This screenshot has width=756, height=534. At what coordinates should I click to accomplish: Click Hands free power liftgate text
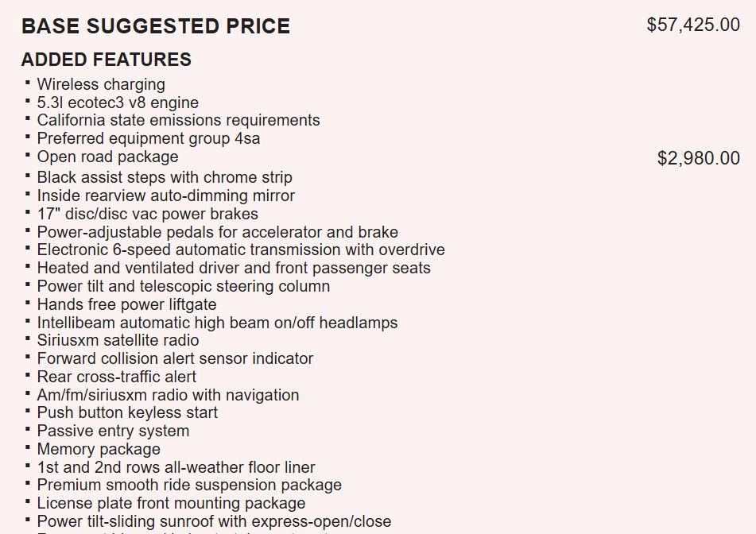pos(126,304)
